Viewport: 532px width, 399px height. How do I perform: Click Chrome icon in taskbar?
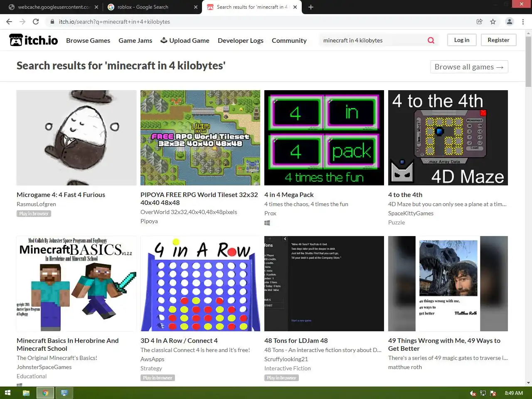(45, 393)
